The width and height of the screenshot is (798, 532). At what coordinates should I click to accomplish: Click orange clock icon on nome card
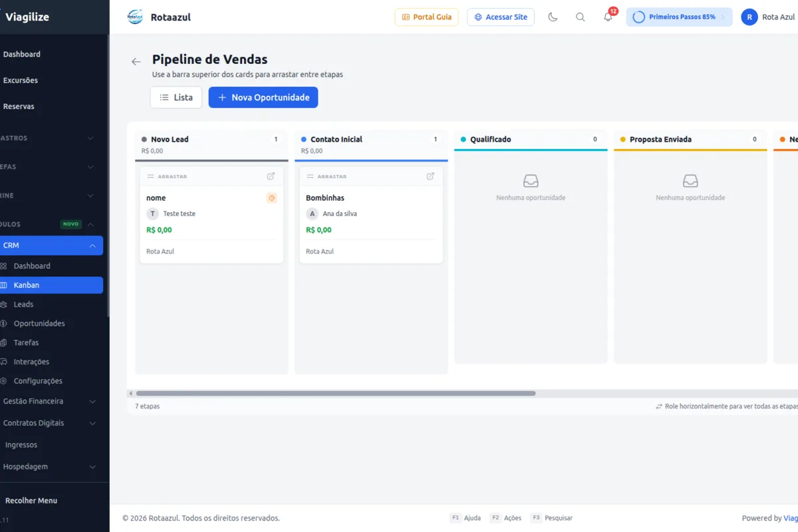coord(271,198)
